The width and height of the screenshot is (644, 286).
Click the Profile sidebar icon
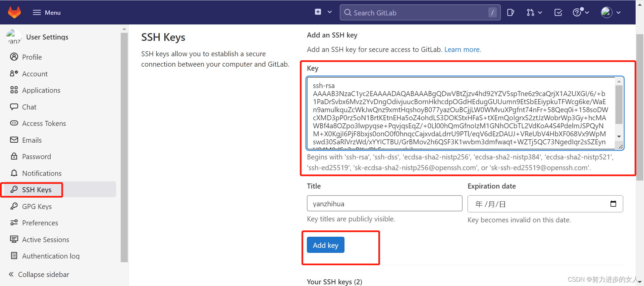(14, 57)
